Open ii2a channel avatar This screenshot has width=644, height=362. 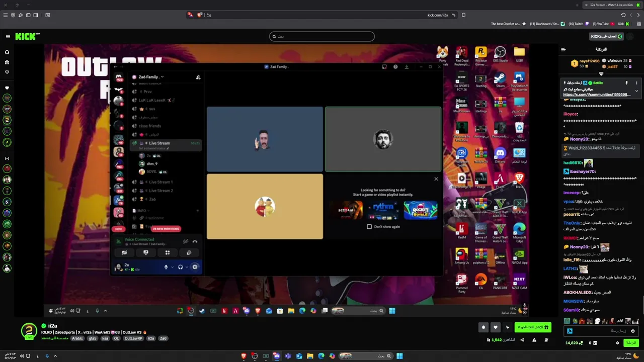(29, 331)
